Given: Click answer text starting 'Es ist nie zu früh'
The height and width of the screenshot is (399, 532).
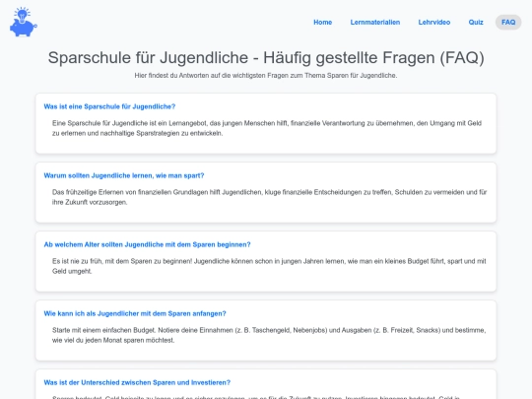Looking at the screenshot, I should 269,266.
